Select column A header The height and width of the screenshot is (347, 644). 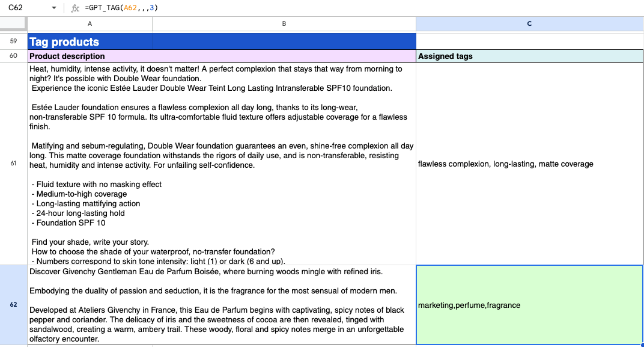(90, 23)
